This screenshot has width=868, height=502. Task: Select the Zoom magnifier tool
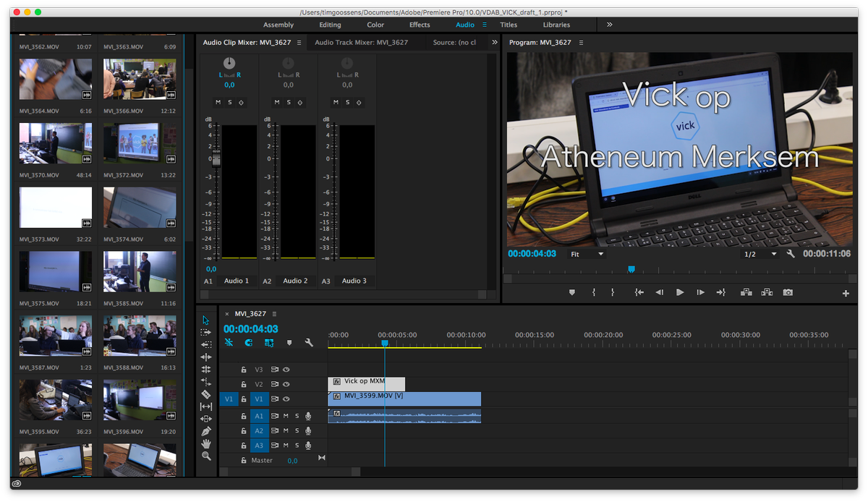tap(206, 456)
